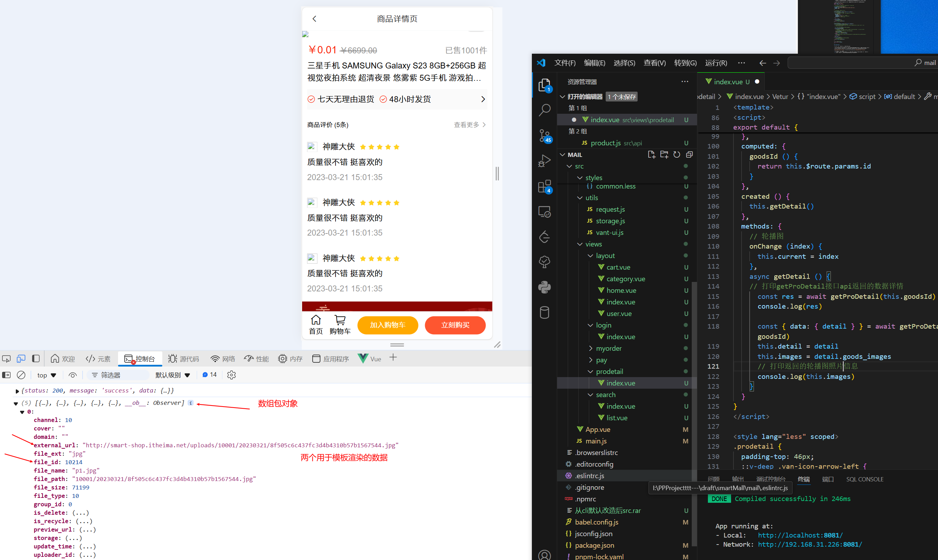
Task: Click add DevTools tab plus icon
Action: pyautogui.click(x=393, y=358)
